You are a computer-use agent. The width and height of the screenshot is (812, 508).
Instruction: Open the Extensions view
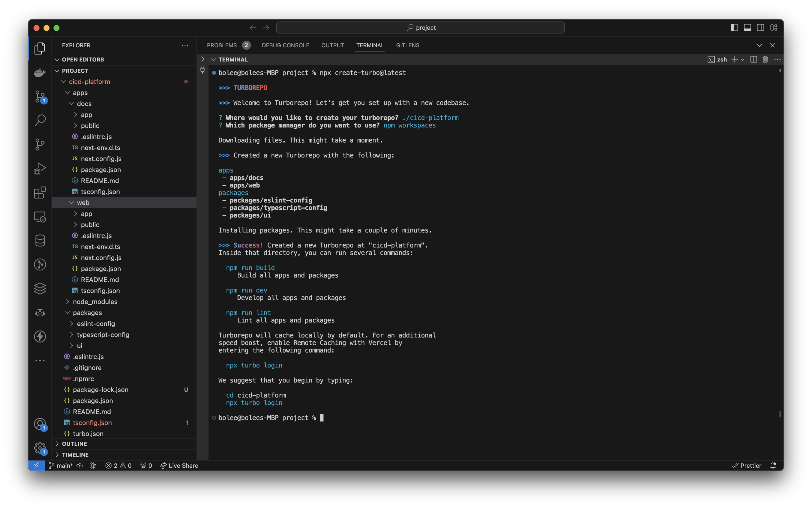pyautogui.click(x=40, y=192)
